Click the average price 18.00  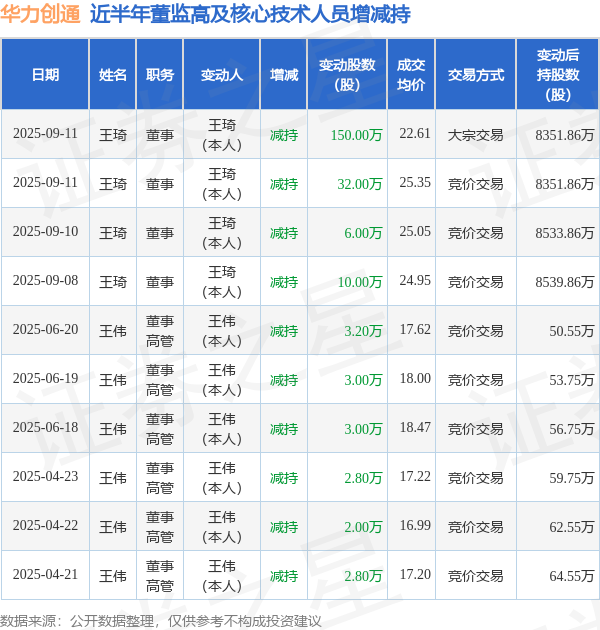click(415, 378)
